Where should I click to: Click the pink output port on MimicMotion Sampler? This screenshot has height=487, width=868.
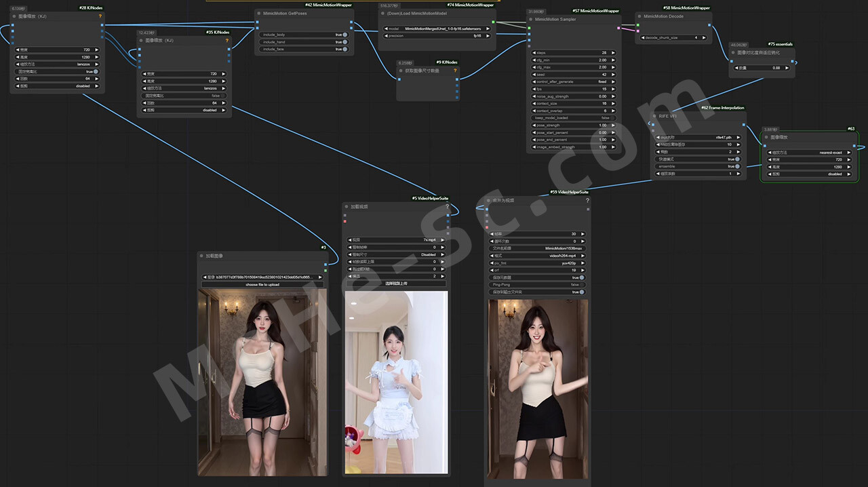pyautogui.click(x=618, y=28)
